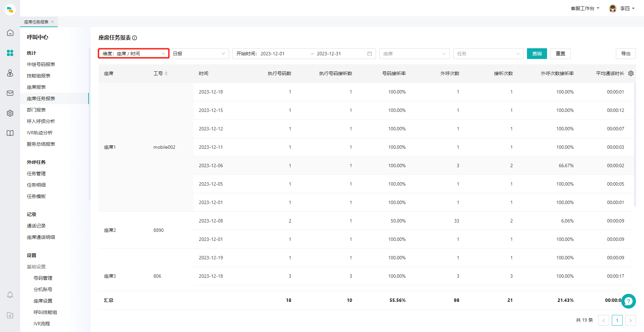Open the customer contacts sidebar icon
644x332 pixels.
10,73
